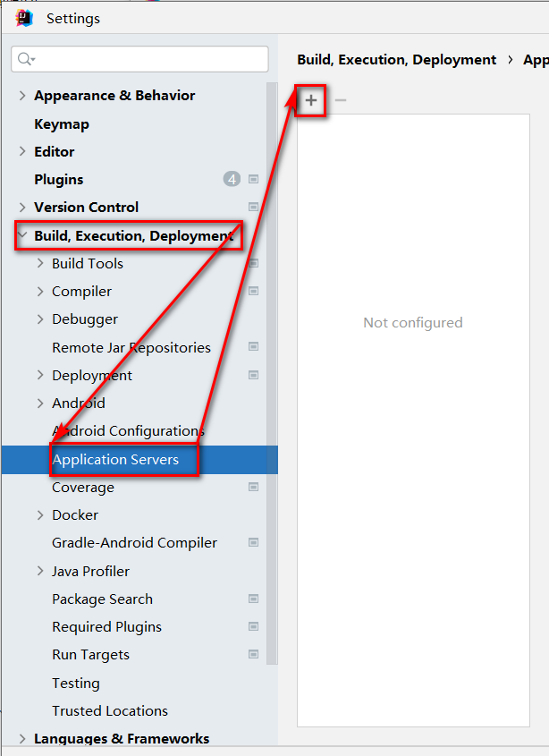Expand the Editor settings section

pyautogui.click(x=22, y=152)
